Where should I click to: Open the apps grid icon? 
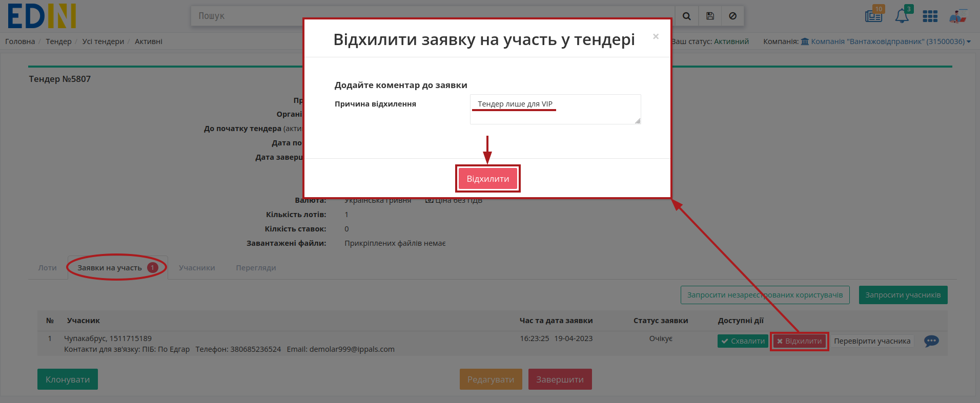(930, 16)
